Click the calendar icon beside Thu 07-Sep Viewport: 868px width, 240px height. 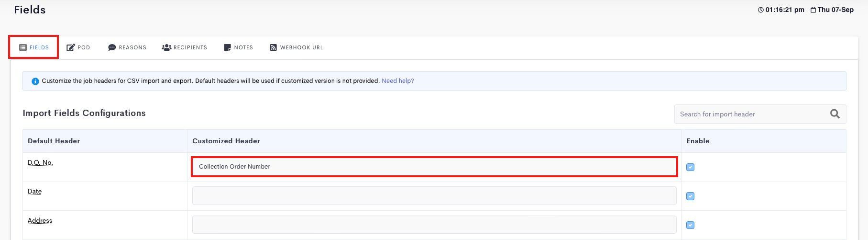(813, 10)
